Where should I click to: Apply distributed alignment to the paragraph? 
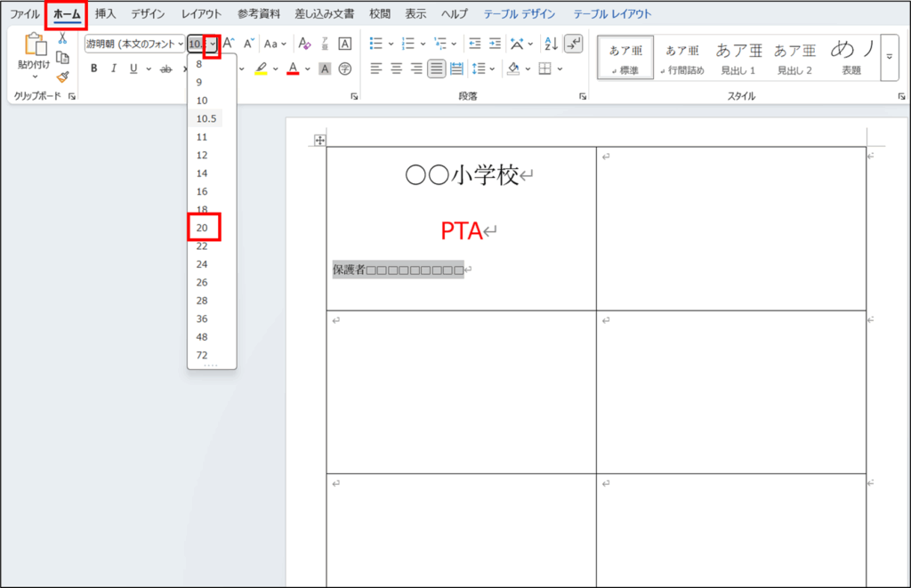coord(456,69)
